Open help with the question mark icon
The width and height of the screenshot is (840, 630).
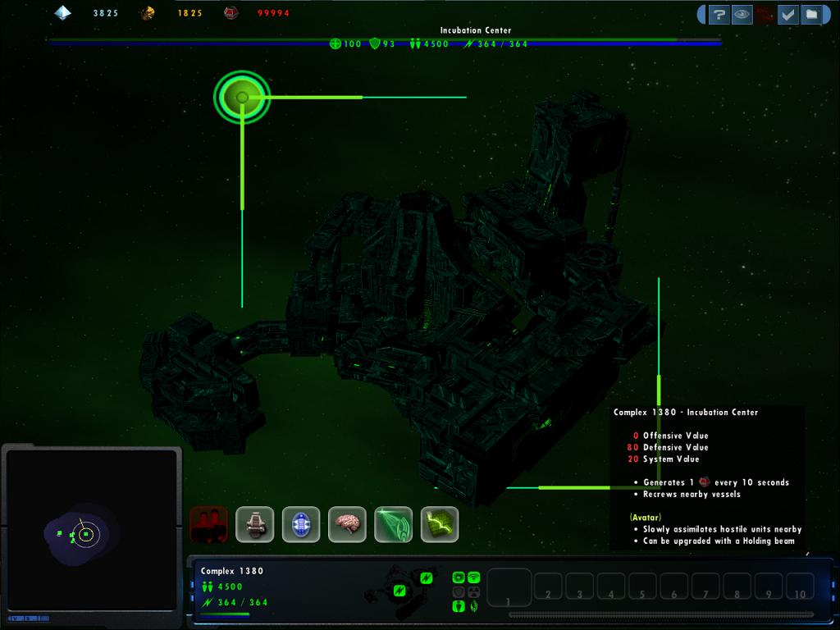click(719, 14)
